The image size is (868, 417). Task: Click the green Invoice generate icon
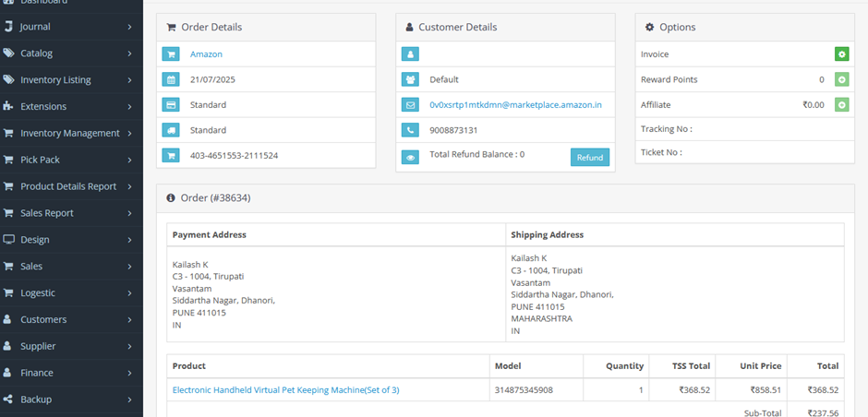click(841, 54)
